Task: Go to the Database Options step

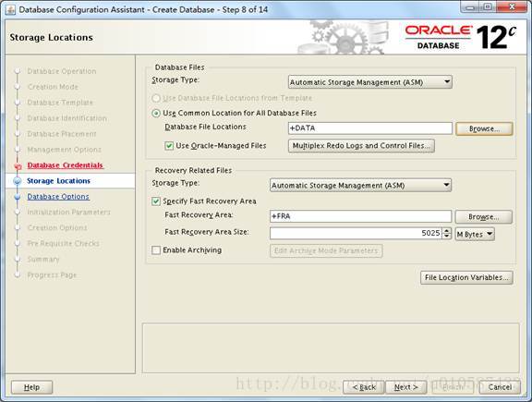Action: pos(58,197)
